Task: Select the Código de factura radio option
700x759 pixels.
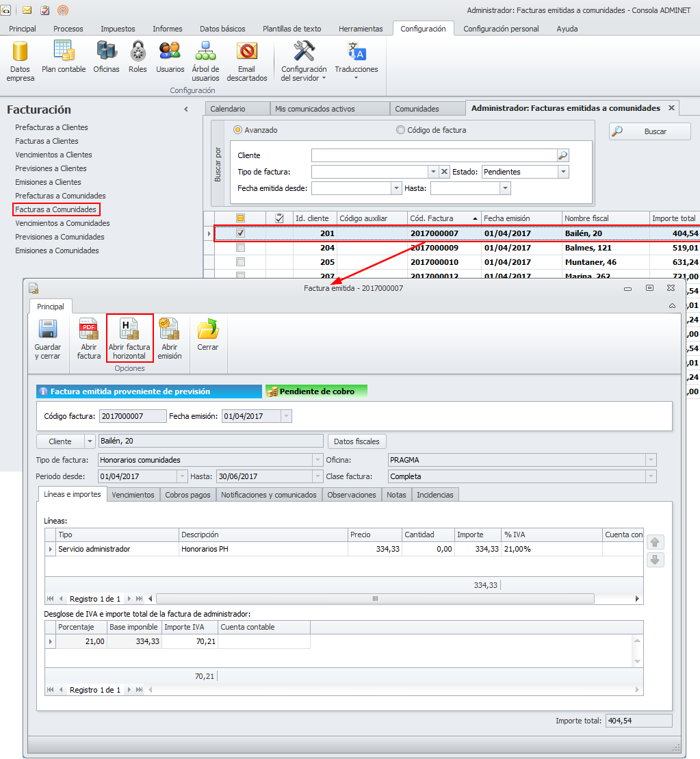Action: point(400,130)
